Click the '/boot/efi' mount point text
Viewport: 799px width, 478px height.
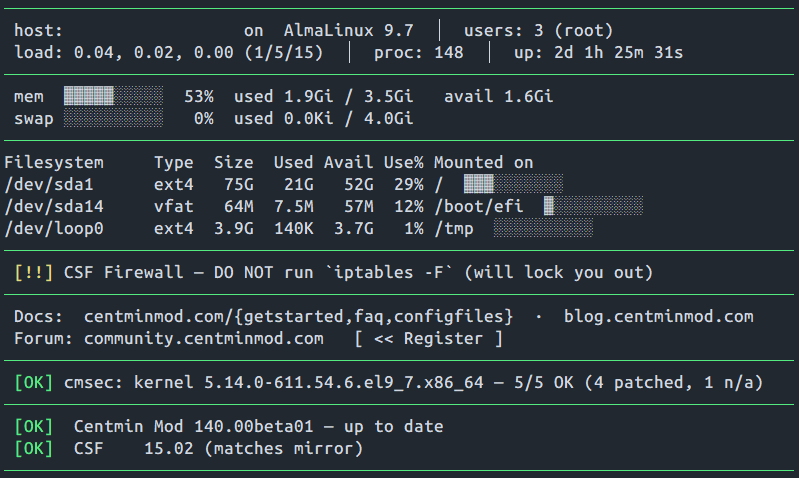[478, 206]
